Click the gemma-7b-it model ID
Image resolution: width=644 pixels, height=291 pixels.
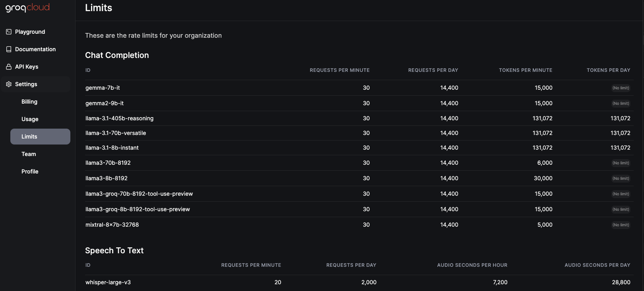coord(103,88)
